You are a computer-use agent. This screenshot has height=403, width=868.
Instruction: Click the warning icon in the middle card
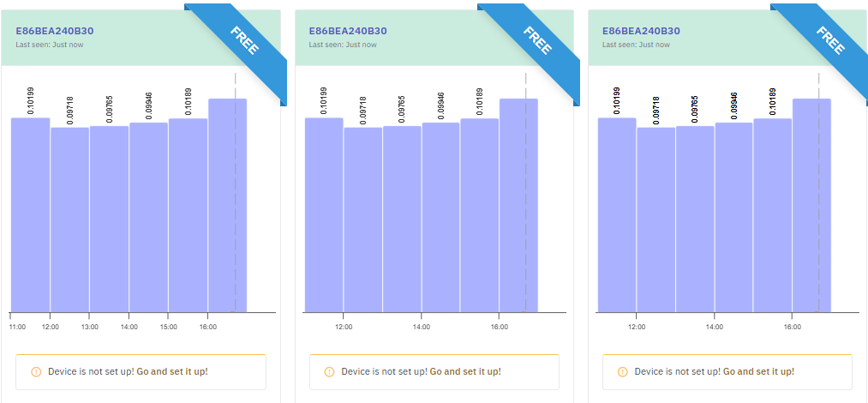[329, 372]
